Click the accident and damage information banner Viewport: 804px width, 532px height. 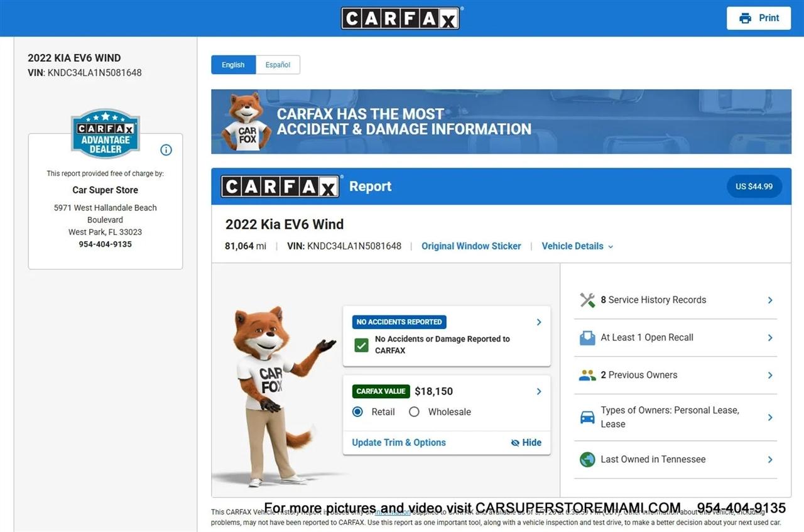pos(501,121)
